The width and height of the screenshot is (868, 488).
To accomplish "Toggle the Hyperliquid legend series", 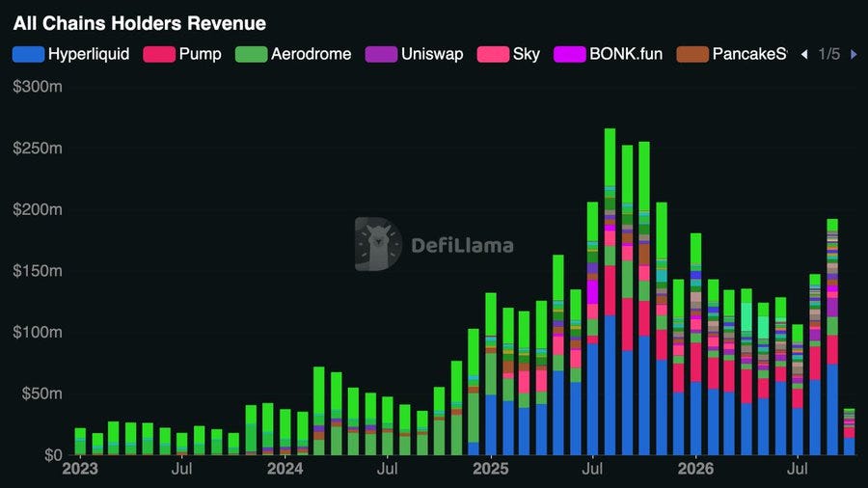I will tap(70, 54).
